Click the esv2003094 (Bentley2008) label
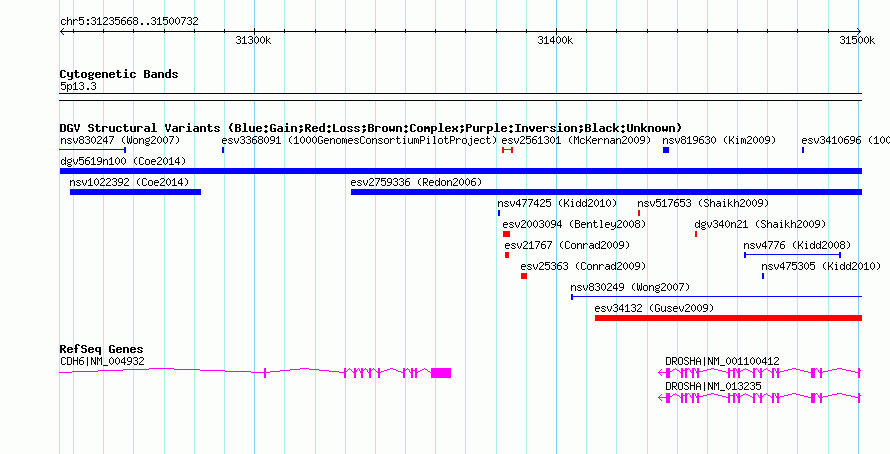The image size is (890, 454). coord(574,224)
